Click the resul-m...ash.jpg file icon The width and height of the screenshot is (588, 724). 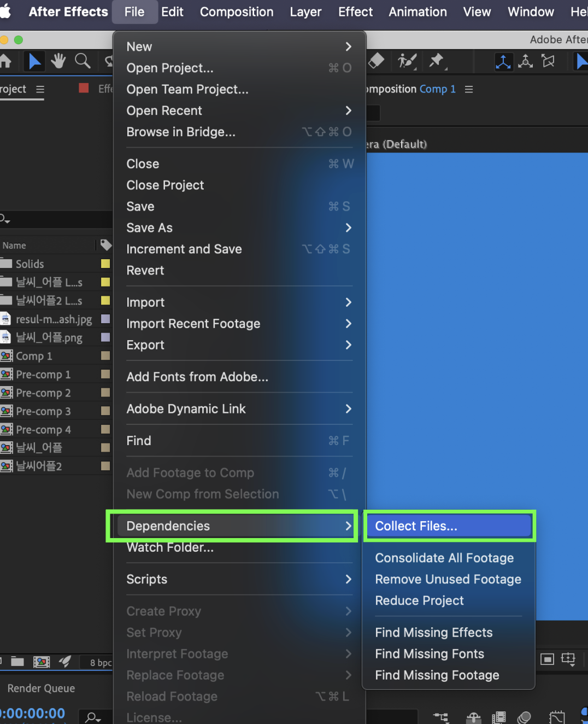[5, 319]
